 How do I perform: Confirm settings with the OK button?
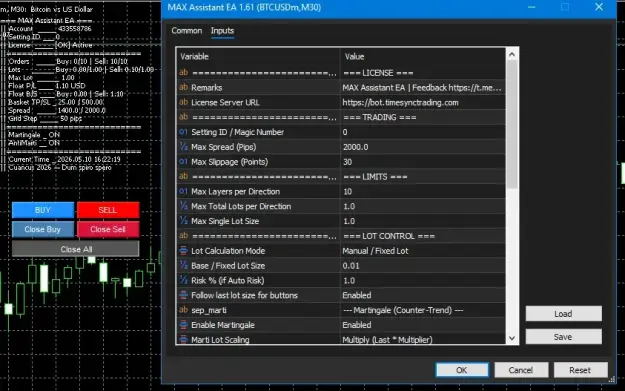pyautogui.click(x=462, y=370)
